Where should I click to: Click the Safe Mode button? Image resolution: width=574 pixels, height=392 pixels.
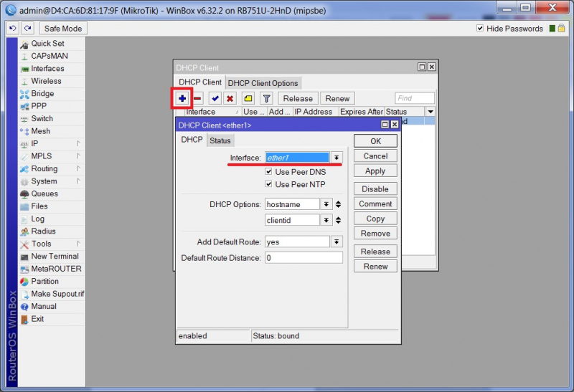pos(63,29)
